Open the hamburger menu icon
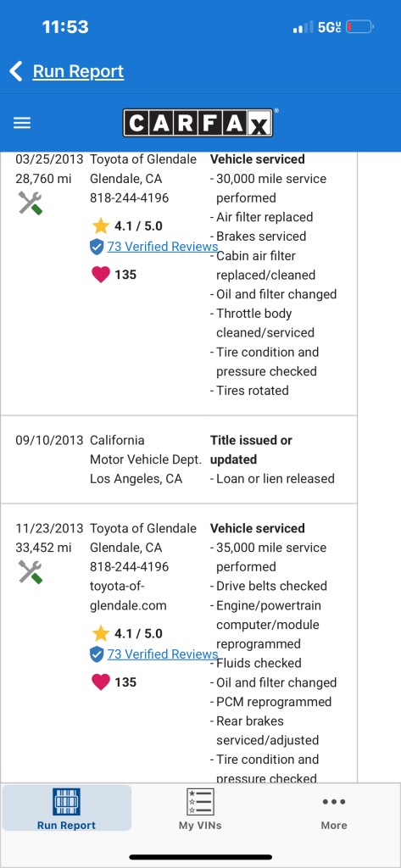Image resolution: width=401 pixels, height=868 pixels. point(22,123)
